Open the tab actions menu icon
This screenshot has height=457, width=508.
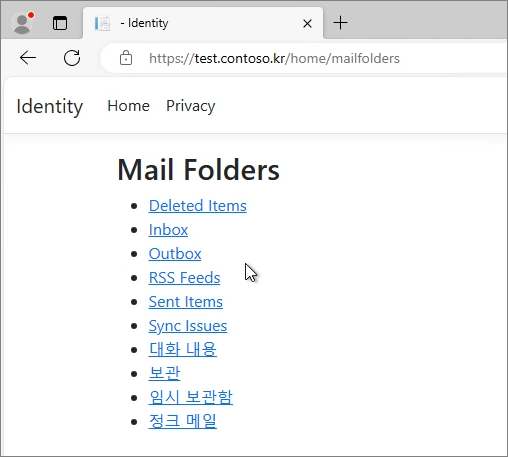coord(60,23)
